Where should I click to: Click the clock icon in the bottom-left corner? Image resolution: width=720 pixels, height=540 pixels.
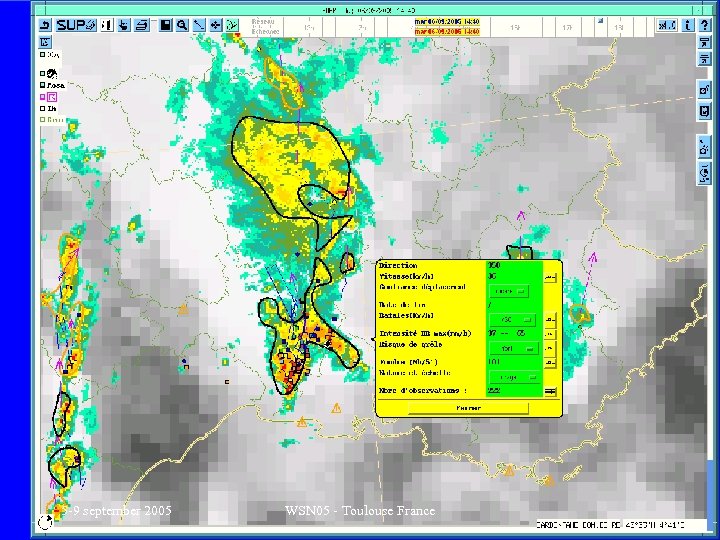45,522
